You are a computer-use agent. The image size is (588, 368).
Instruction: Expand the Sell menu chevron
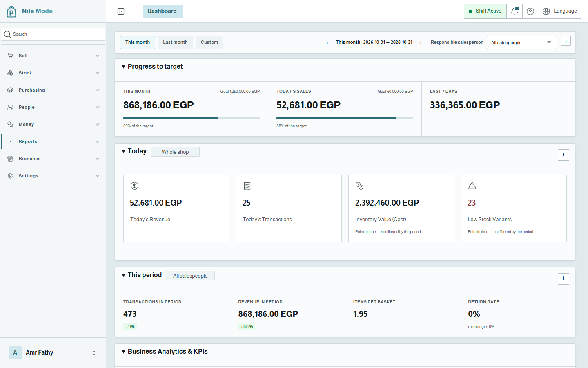[x=98, y=56]
